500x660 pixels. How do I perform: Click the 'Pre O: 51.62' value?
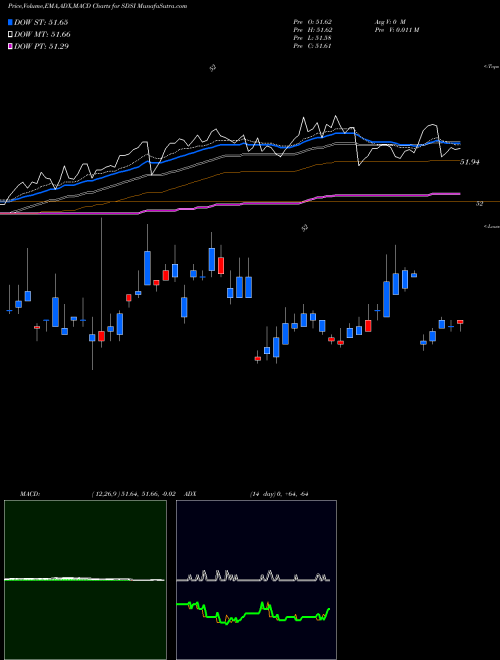pyautogui.click(x=314, y=21)
